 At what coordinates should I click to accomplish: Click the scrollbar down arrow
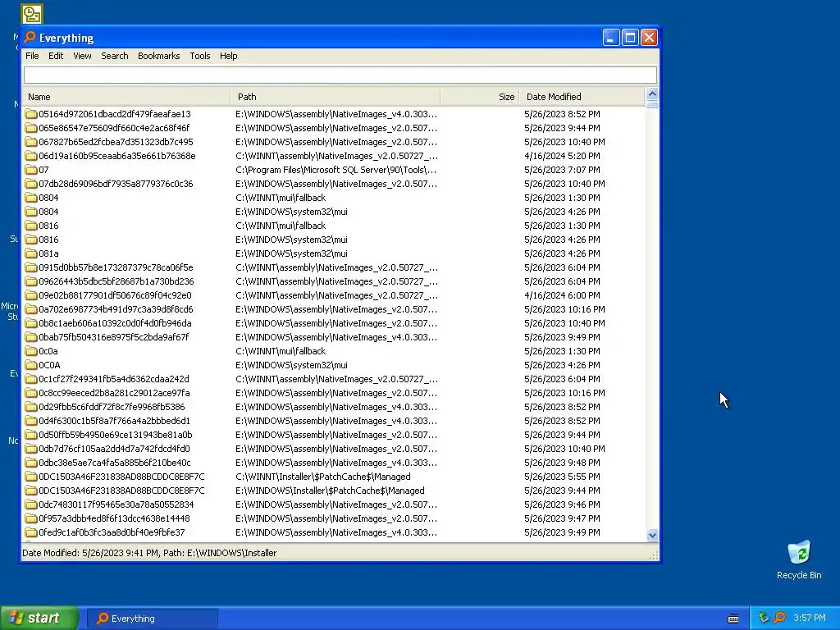click(x=652, y=535)
